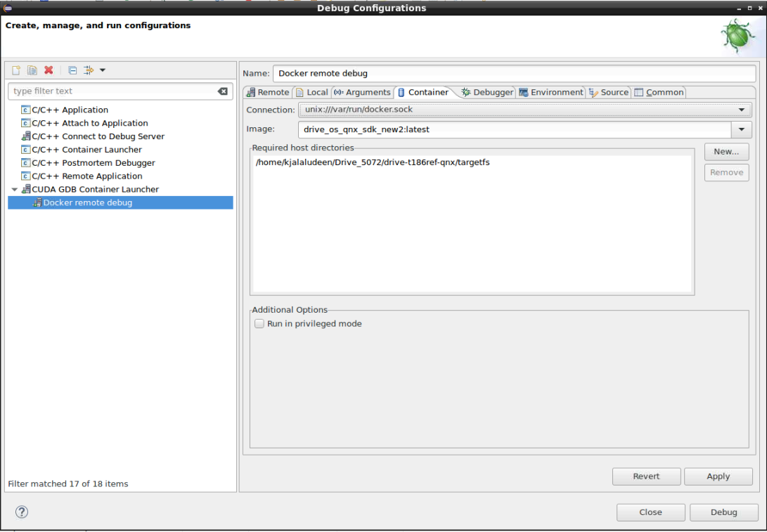Collapse all configuration tree entries
The height and width of the screenshot is (532, 767).
click(72, 70)
